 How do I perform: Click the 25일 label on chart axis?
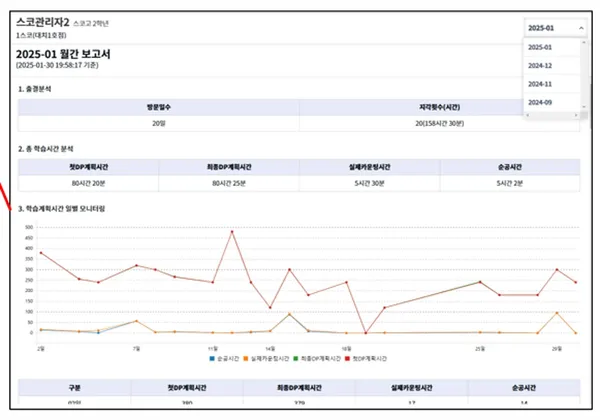tap(480, 349)
